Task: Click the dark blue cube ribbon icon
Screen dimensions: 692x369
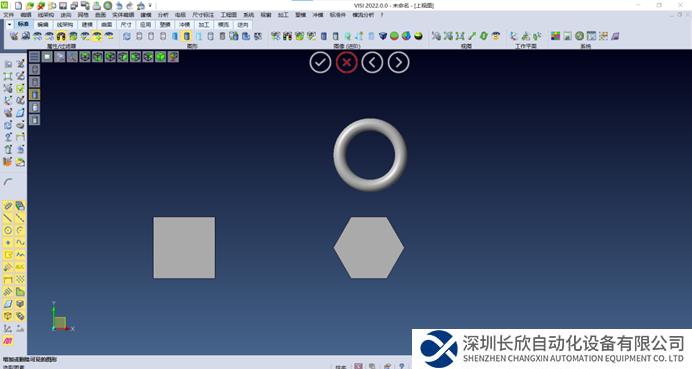Action: tap(383, 36)
